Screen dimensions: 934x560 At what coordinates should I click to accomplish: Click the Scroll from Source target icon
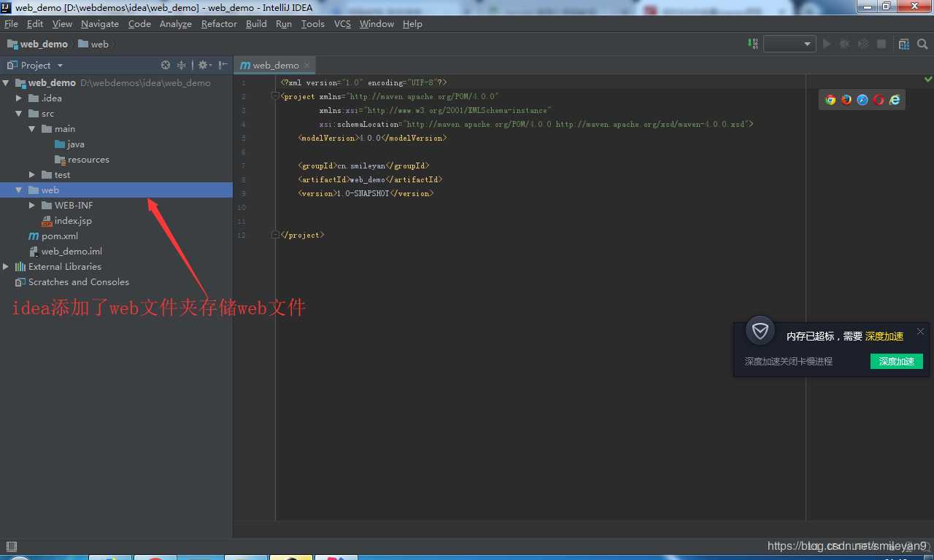pos(166,65)
